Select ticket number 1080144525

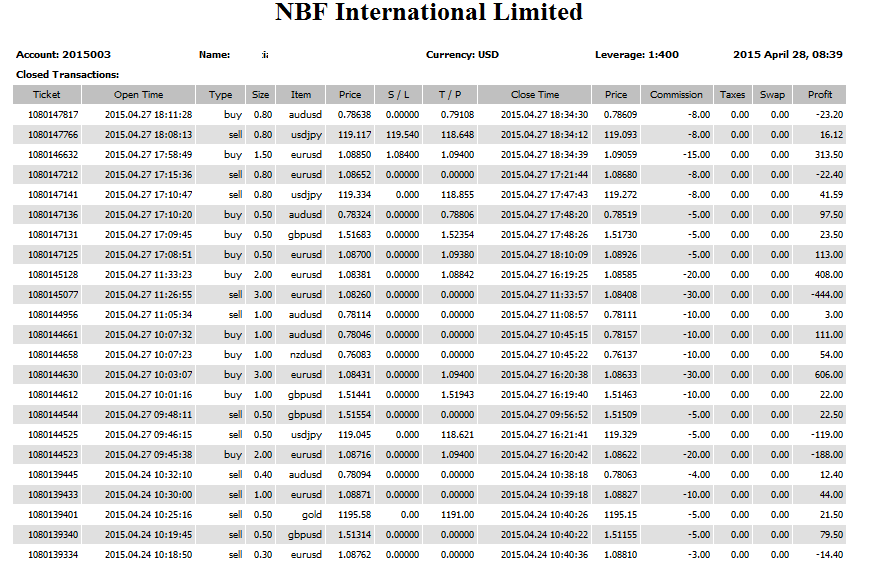(x=53, y=434)
